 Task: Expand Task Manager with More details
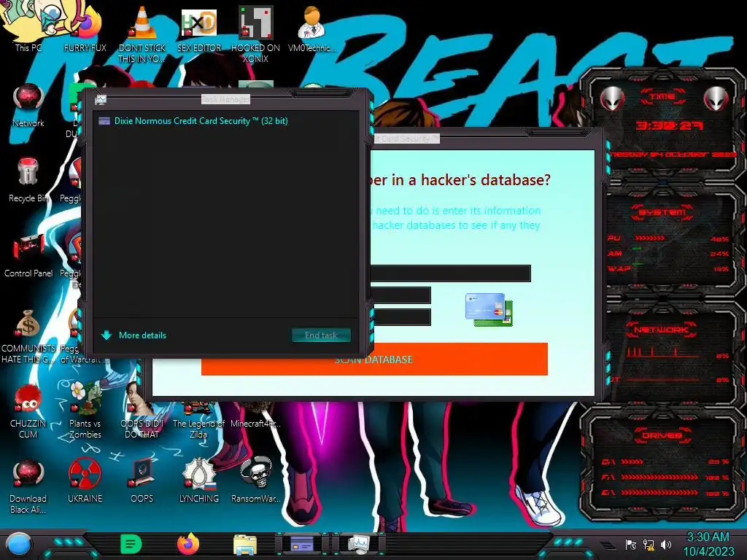coord(134,335)
